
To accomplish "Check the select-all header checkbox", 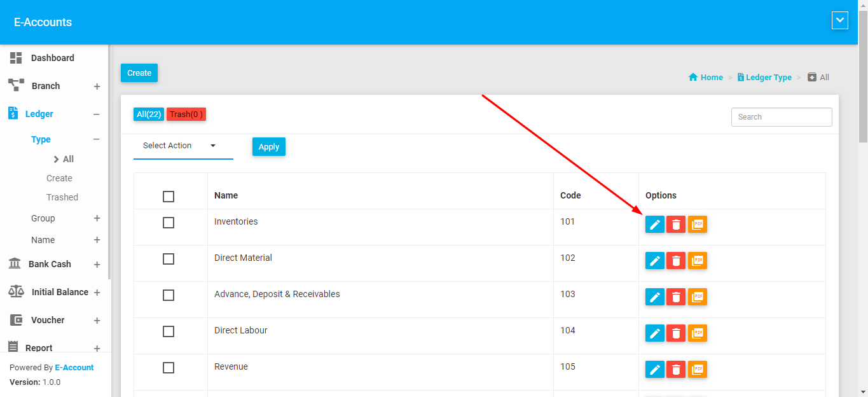I will tap(169, 197).
